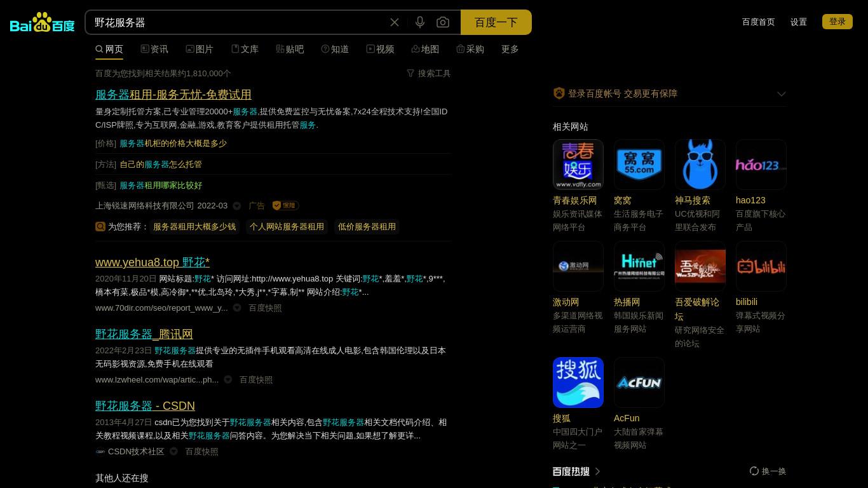The height and width of the screenshot is (488, 868).
Task: Select suggestion 服务器租用大概多少钱
Action: [x=194, y=226]
